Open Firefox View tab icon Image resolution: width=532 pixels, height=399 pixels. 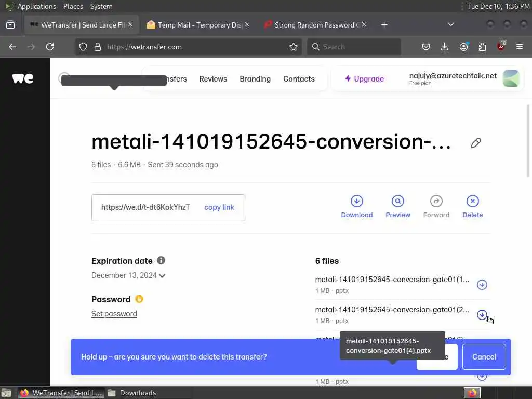10,25
